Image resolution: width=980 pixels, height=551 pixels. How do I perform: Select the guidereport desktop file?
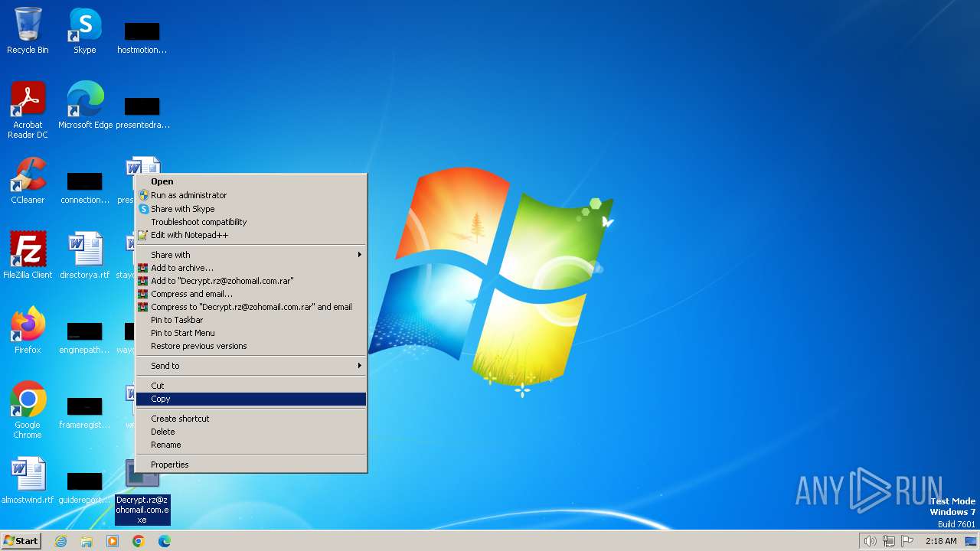(x=85, y=487)
